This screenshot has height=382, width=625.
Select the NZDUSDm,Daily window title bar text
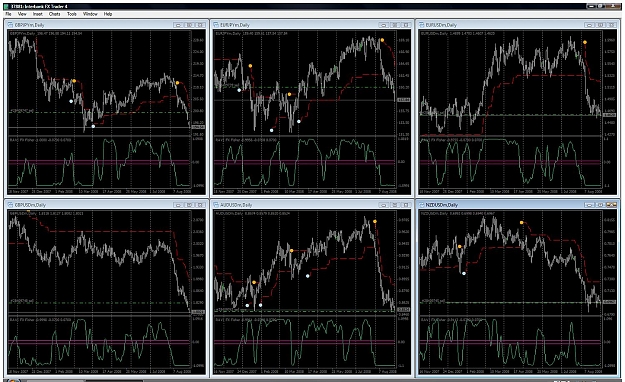point(442,205)
